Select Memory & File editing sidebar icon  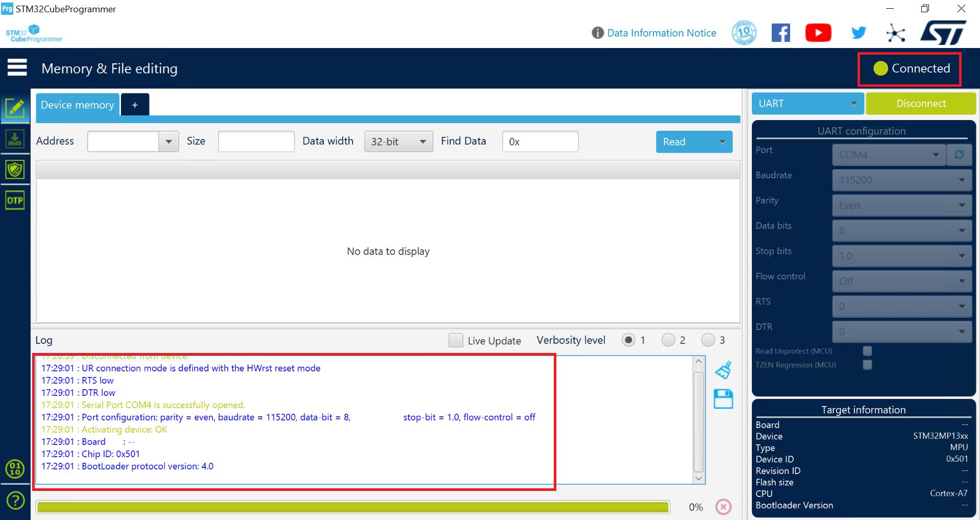click(15, 108)
